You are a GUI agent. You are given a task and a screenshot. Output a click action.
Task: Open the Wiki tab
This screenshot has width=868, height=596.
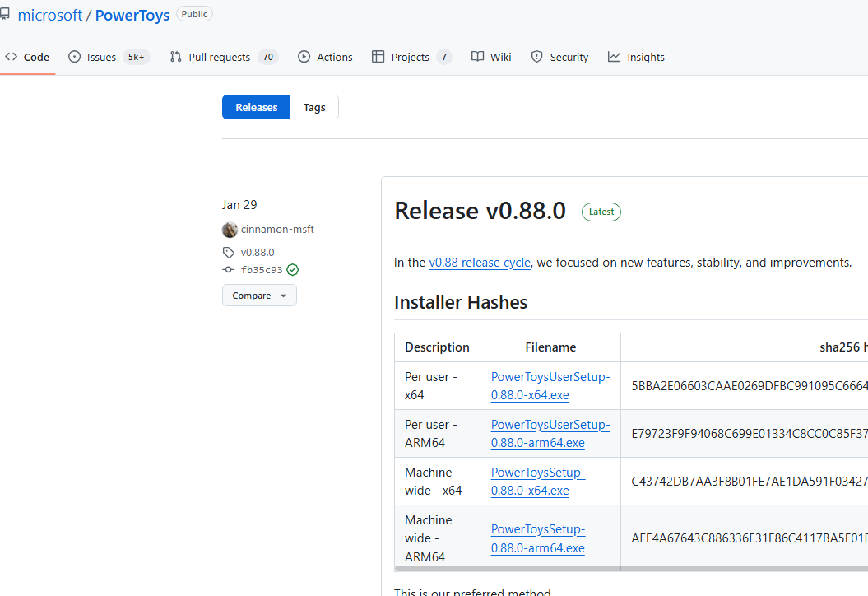491,57
